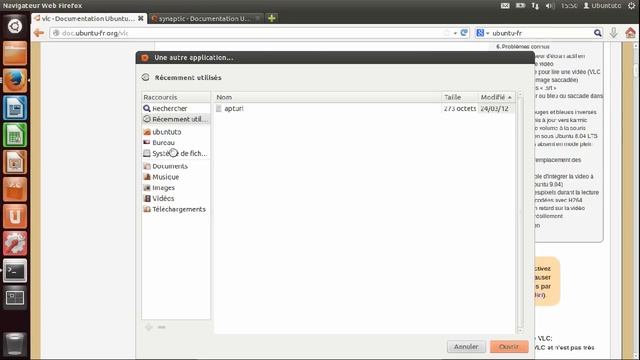Open the Files manager launcher icon
640x360 pixels.
(x=15, y=53)
